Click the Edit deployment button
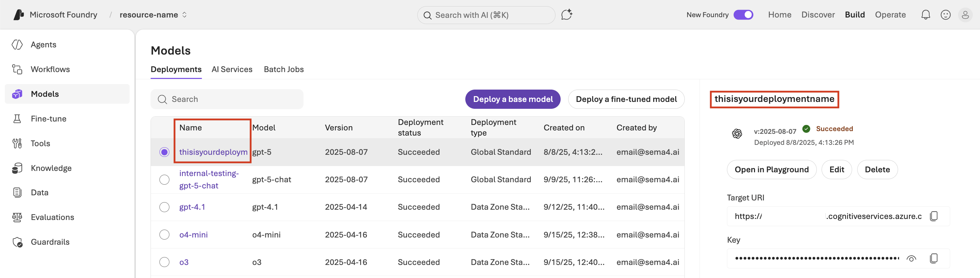Viewport: 980px width, 278px height. (837, 170)
